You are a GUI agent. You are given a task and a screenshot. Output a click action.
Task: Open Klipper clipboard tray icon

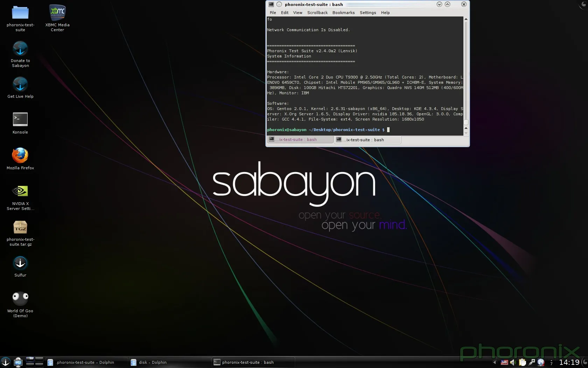(523, 362)
